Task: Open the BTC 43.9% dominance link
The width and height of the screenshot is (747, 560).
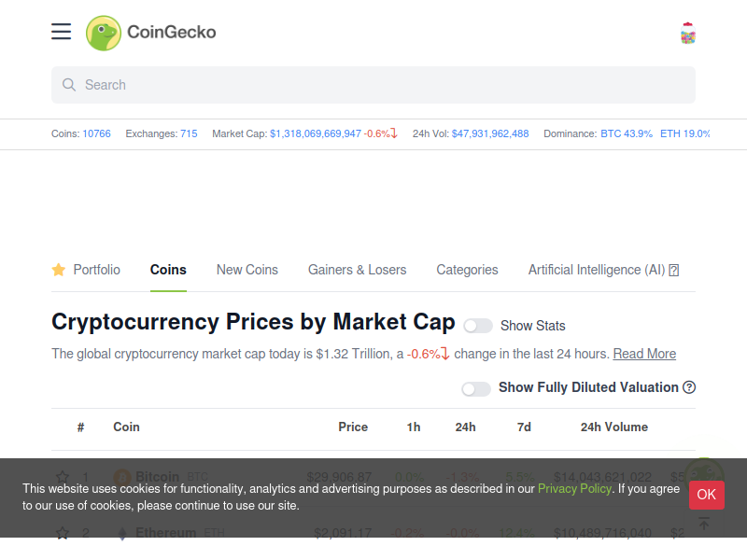Action: (627, 133)
